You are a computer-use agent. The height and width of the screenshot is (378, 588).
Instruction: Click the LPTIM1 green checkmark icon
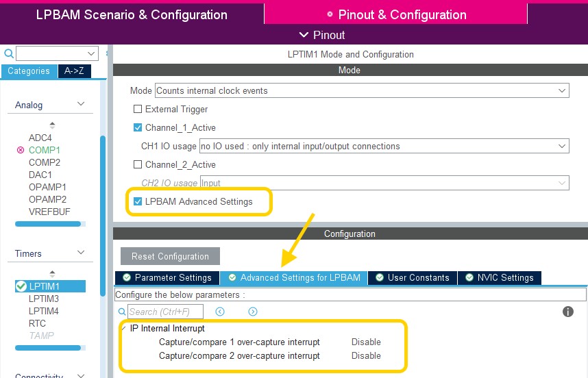point(21,286)
